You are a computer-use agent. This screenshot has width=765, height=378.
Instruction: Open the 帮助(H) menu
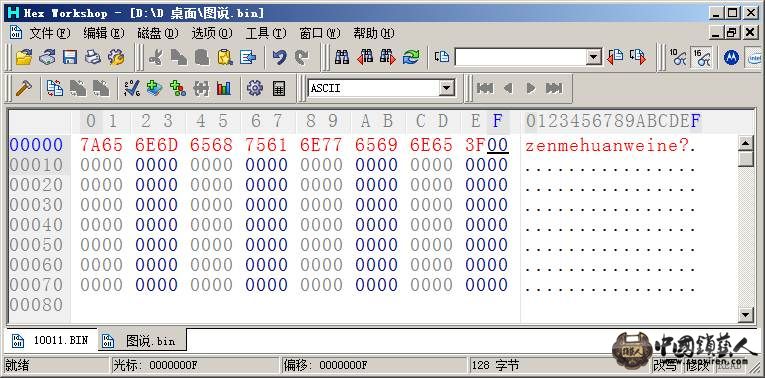(374, 33)
